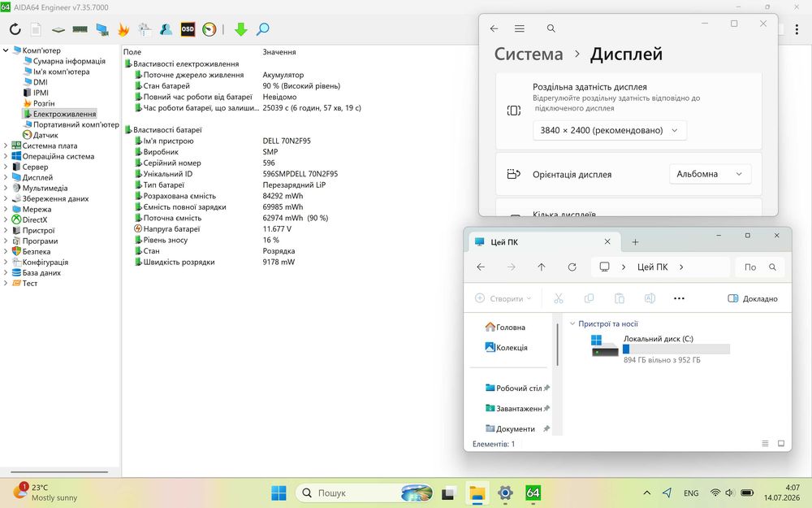This screenshot has width=812, height=508.
Task: Collapse the Пристрої та носії group
Action: (572, 324)
